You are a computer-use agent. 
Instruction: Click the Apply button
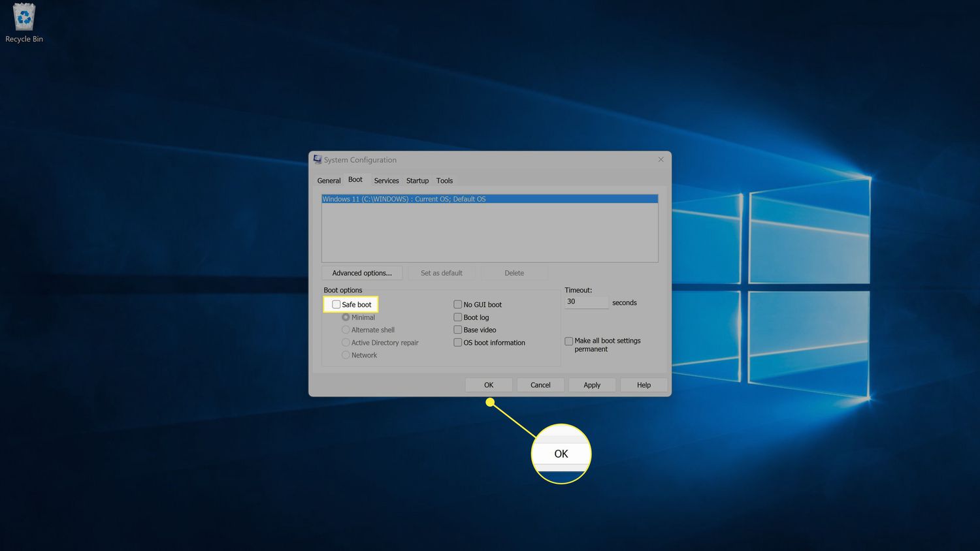tap(592, 385)
